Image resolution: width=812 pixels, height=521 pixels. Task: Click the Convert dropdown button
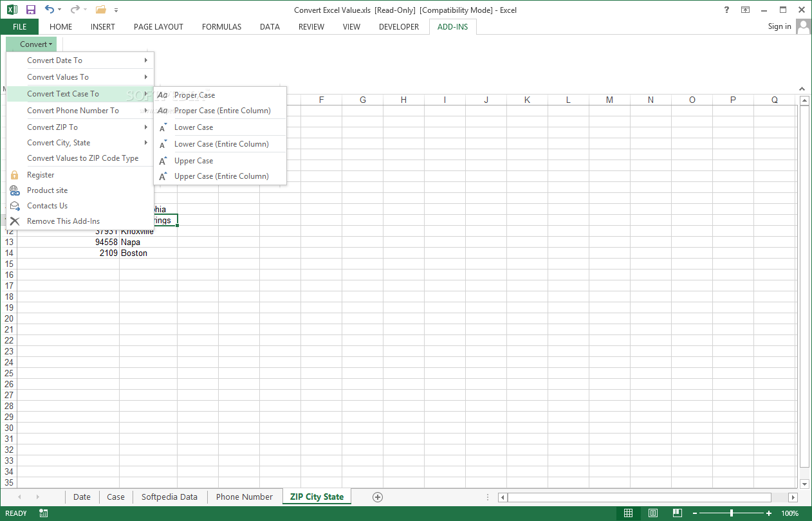(x=32, y=44)
